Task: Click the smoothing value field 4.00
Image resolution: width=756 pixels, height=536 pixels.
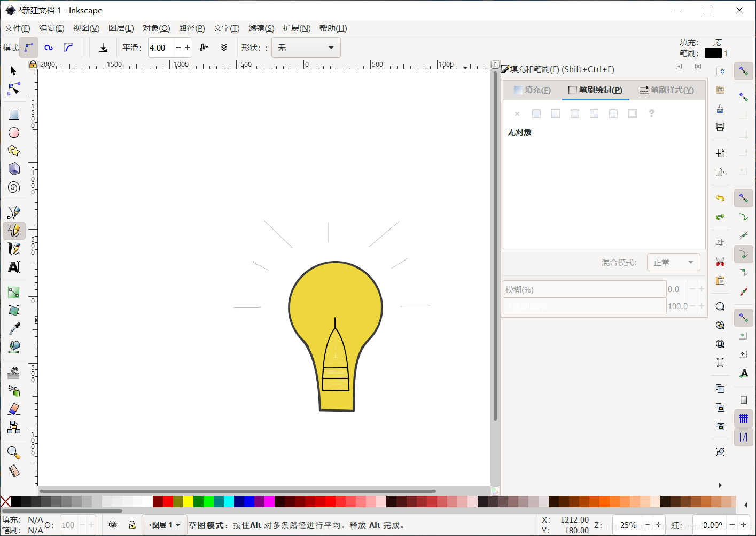Action: [160, 48]
